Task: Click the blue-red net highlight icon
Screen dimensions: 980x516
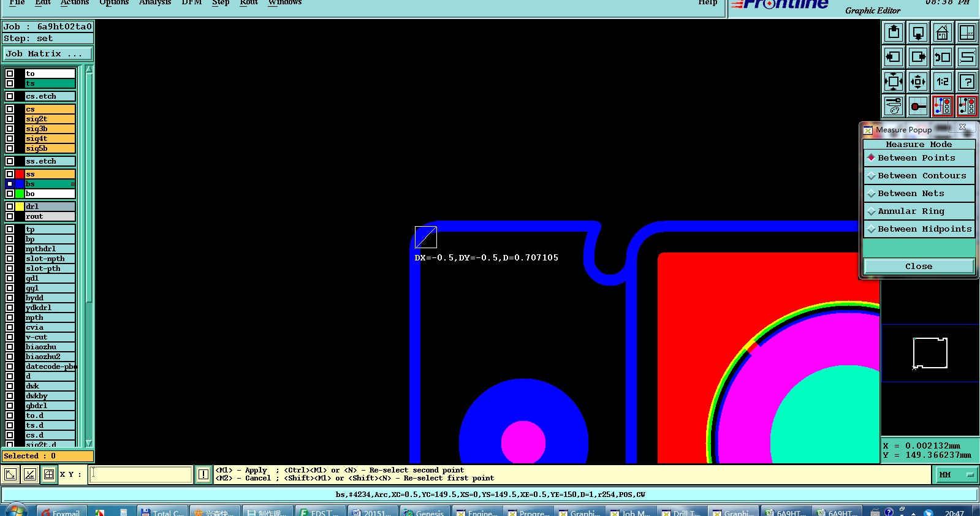Action: pyautogui.click(x=943, y=106)
